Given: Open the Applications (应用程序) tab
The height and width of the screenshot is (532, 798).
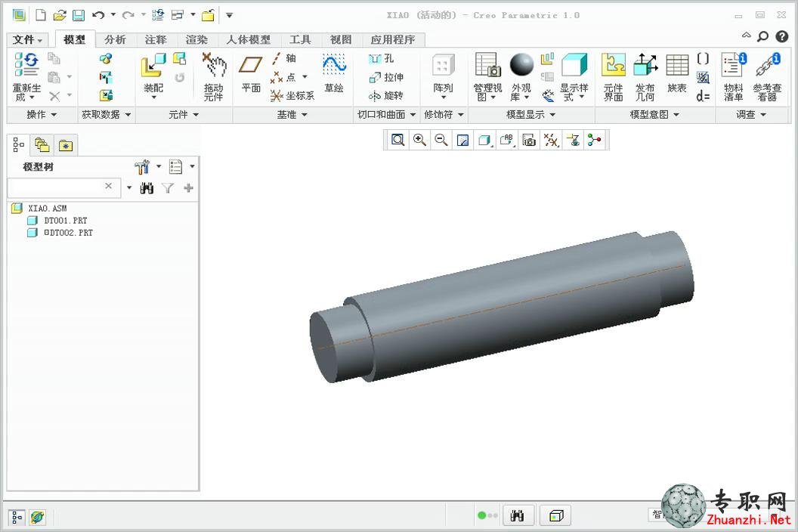Looking at the screenshot, I should click(x=393, y=39).
